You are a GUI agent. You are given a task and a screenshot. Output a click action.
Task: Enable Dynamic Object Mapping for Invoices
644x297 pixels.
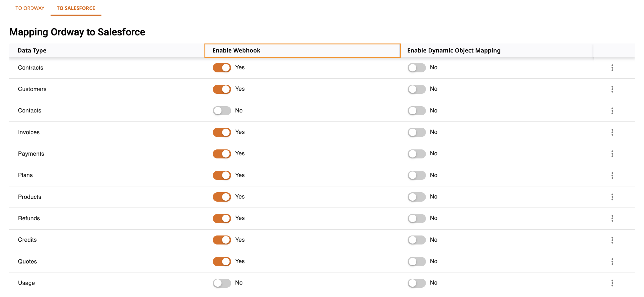[417, 132]
